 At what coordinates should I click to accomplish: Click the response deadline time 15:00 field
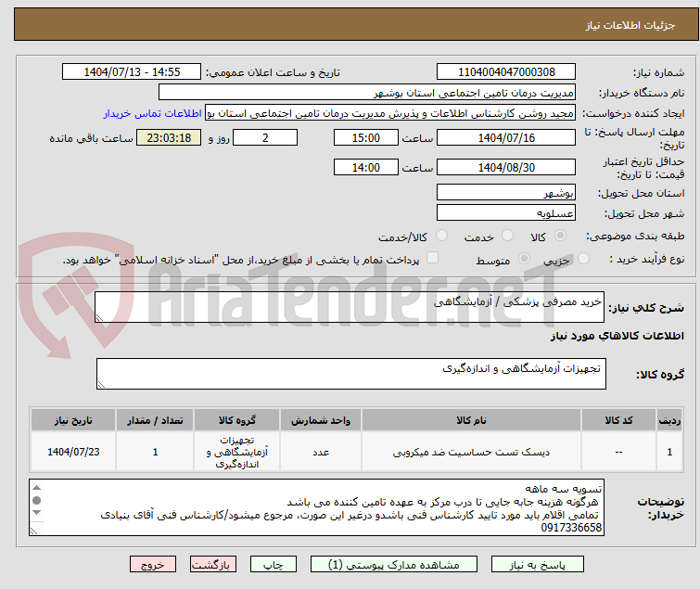[x=365, y=137]
